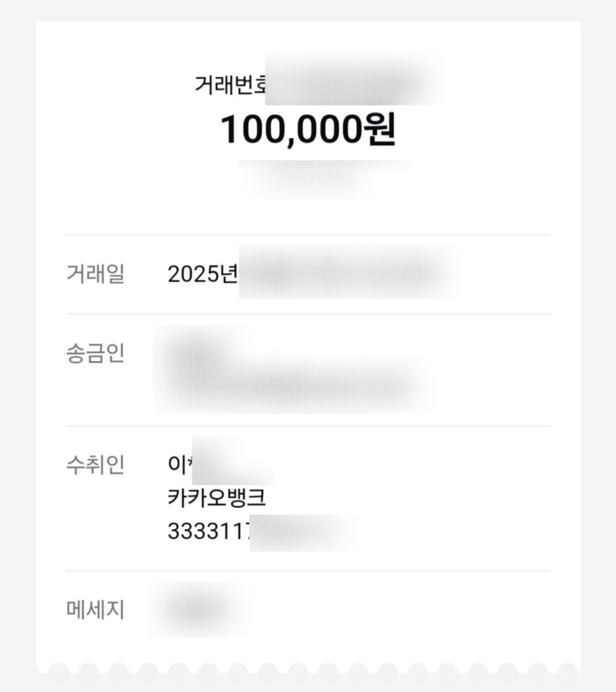Click the divider line above 메세지

click(309, 571)
